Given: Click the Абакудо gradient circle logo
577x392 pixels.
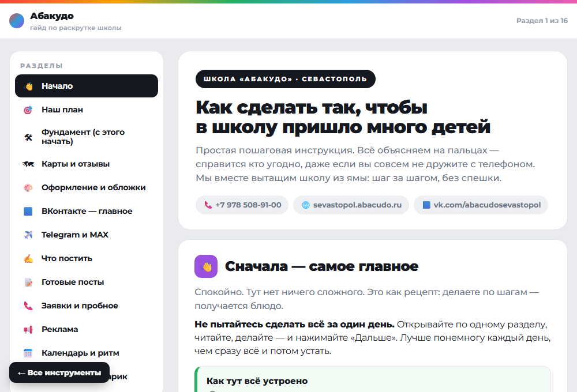Looking at the screenshot, I should (x=17, y=21).
